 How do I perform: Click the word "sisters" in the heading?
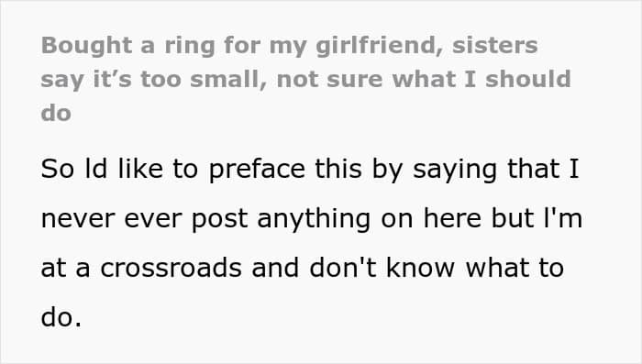pos(495,46)
